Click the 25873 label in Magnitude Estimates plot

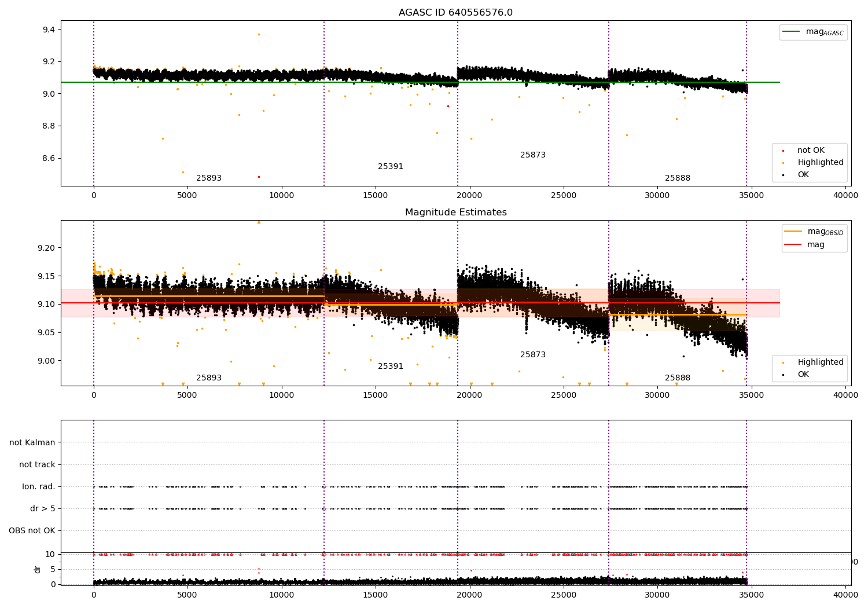pyautogui.click(x=533, y=354)
